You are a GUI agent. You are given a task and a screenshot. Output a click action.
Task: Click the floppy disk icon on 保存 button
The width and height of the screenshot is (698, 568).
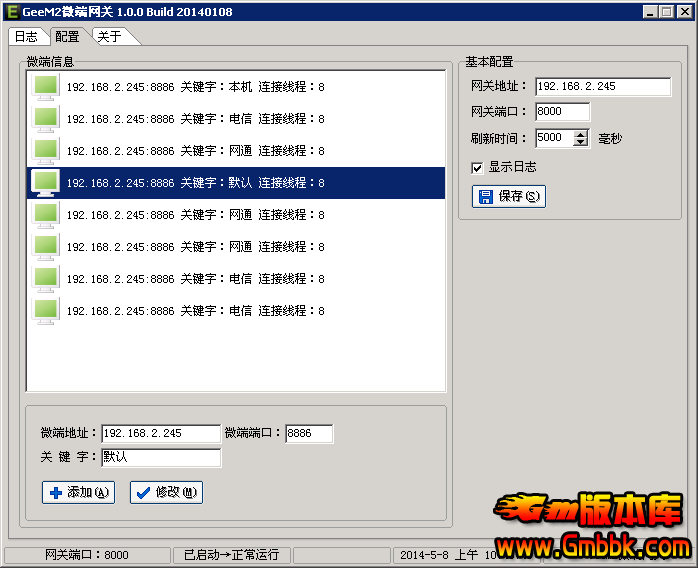tap(485, 196)
